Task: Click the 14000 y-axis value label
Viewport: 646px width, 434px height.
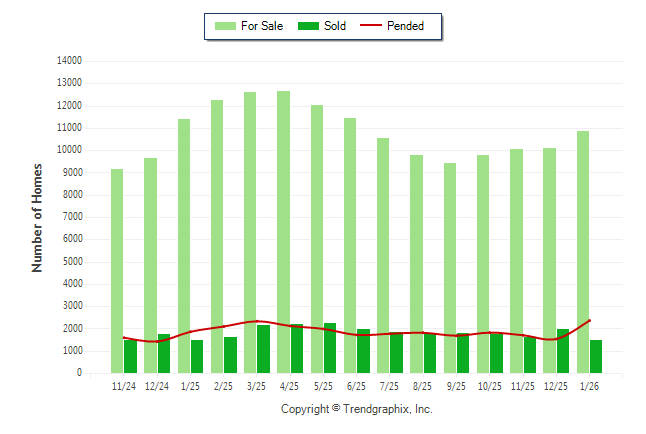Action: (x=69, y=61)
